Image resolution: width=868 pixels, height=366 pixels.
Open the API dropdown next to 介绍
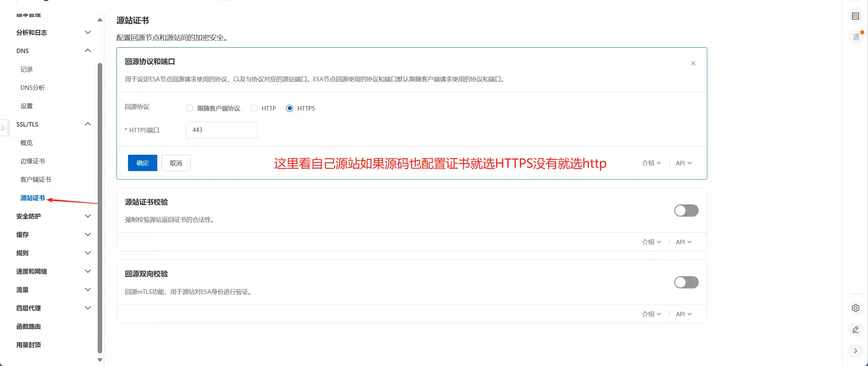pyautogui.click(x=682, y=163)
